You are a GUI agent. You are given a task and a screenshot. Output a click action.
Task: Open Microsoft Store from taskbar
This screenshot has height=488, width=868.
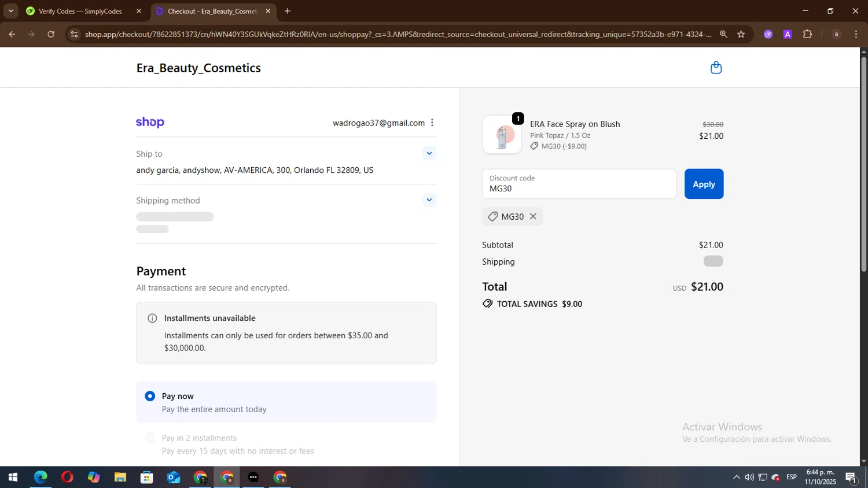point(147,478)
